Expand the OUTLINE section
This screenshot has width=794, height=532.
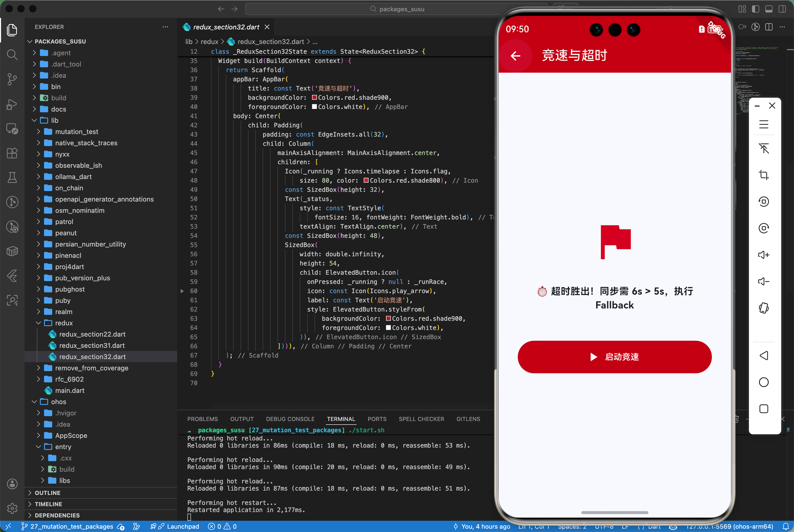[48, 493]
